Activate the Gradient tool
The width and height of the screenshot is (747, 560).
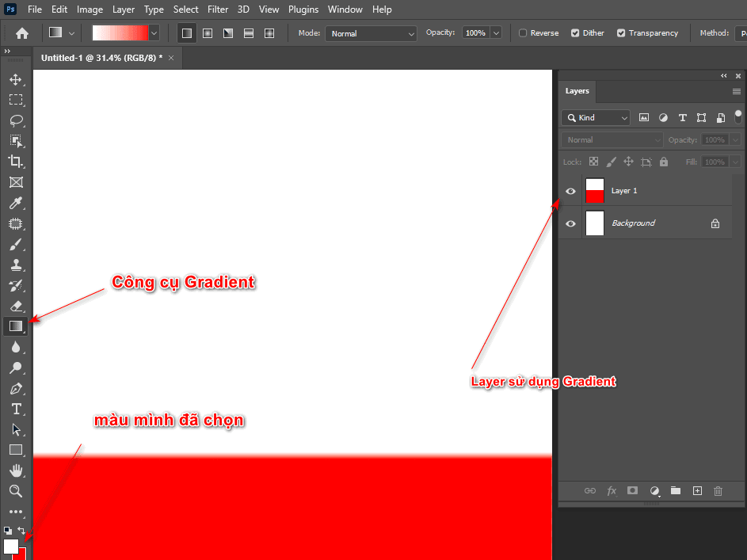16,326
